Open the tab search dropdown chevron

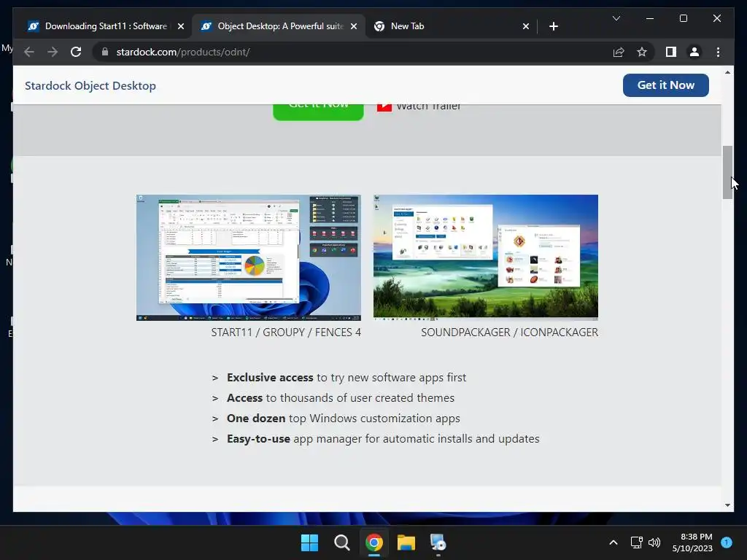click(616, 18)
